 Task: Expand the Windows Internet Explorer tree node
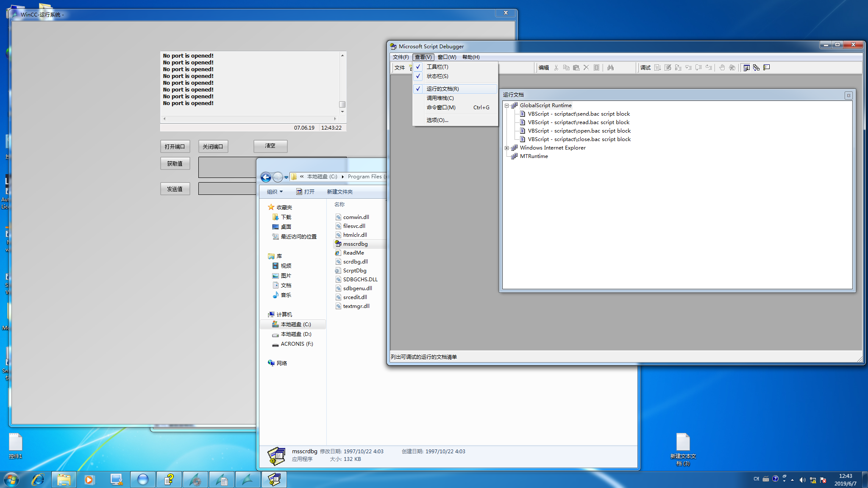coord(506,148)
